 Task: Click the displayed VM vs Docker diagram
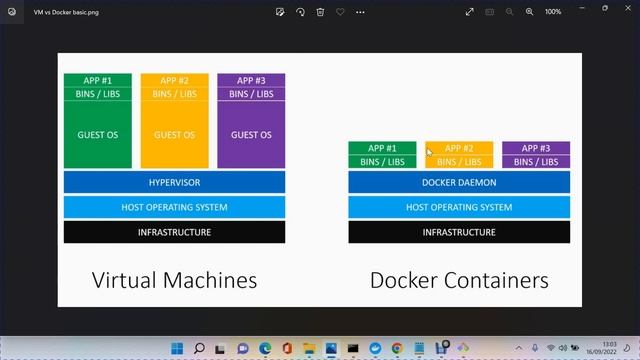[320, 180]
